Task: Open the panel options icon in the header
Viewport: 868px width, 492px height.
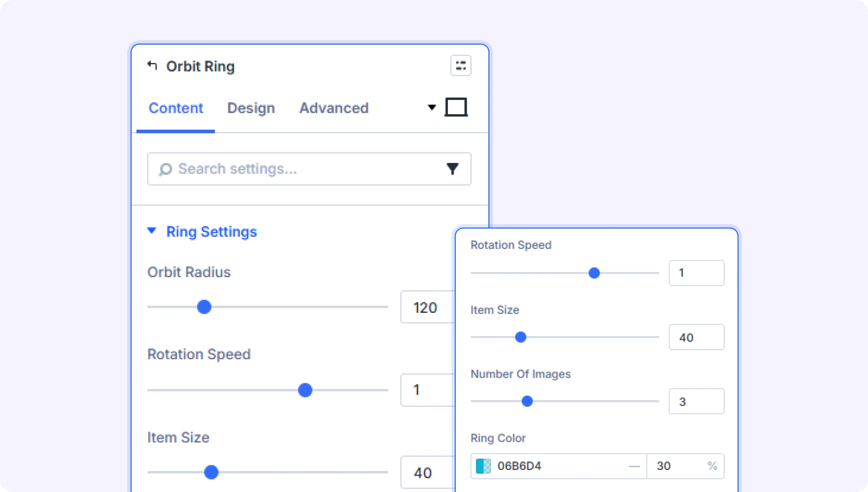Action: (461, 66)
